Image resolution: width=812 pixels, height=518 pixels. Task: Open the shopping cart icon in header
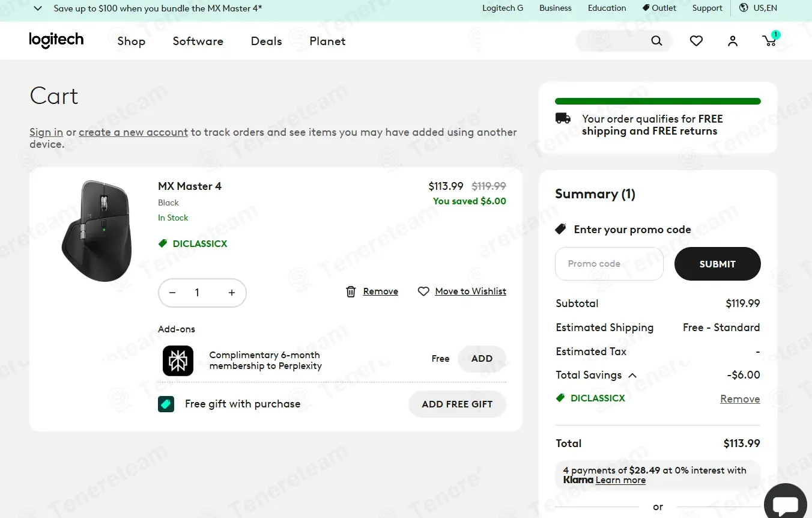click(x=769, y=41)
